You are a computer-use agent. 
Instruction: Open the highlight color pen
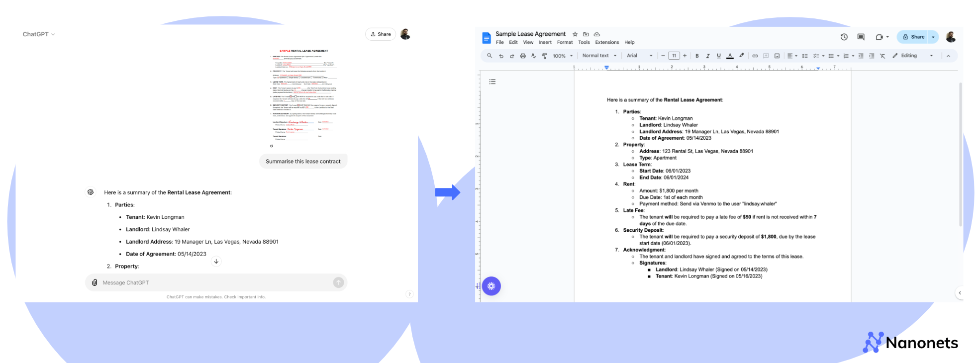point(741,56)
